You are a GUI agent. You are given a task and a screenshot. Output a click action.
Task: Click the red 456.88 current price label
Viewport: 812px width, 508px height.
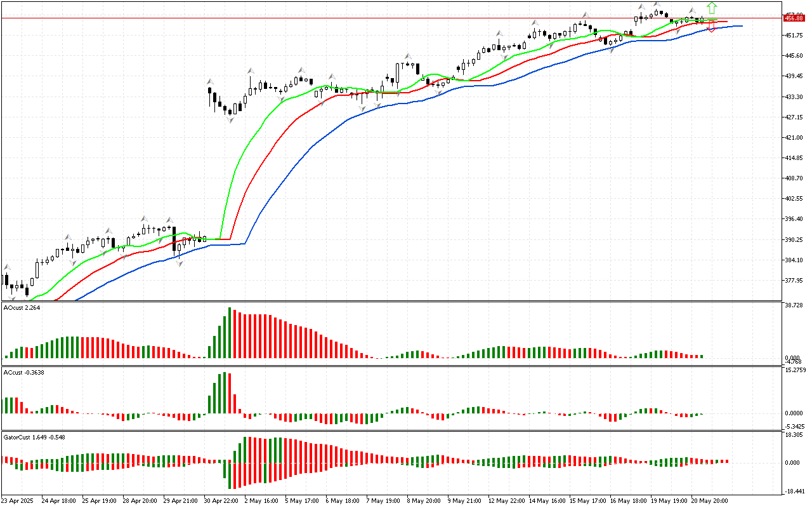tap(793, 18)
